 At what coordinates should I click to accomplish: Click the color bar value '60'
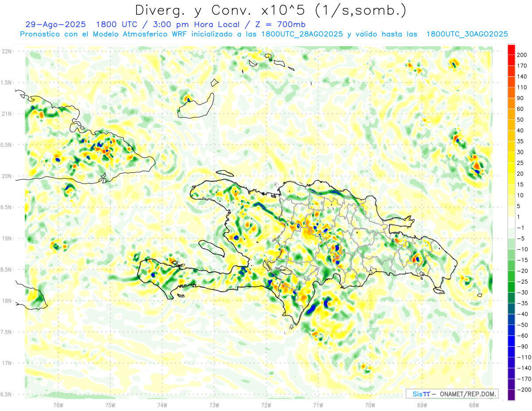520,109
